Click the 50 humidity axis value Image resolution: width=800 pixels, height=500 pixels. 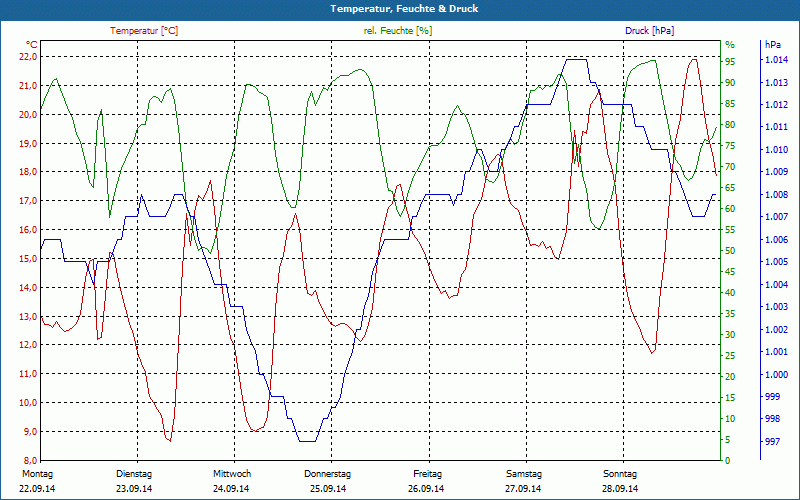coord(730,251)
